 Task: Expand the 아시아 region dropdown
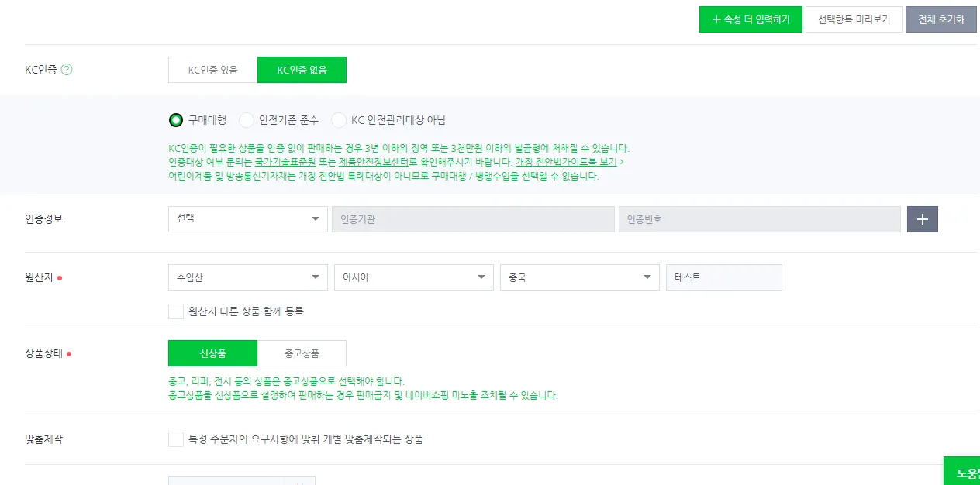coord(413,277)
